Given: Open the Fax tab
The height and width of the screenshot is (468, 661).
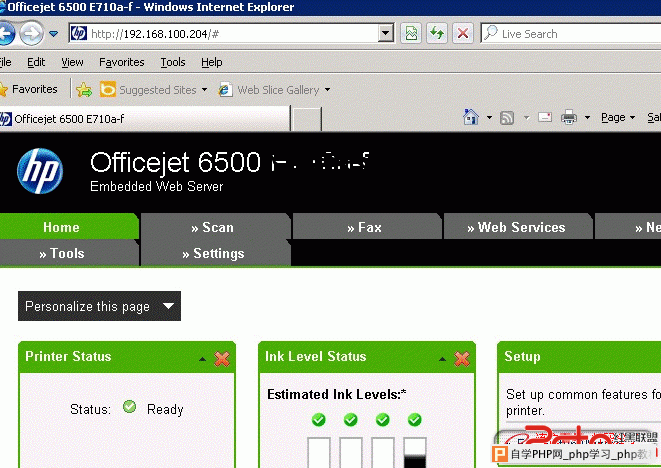Looking at the screenshot, I should [367, 227].
